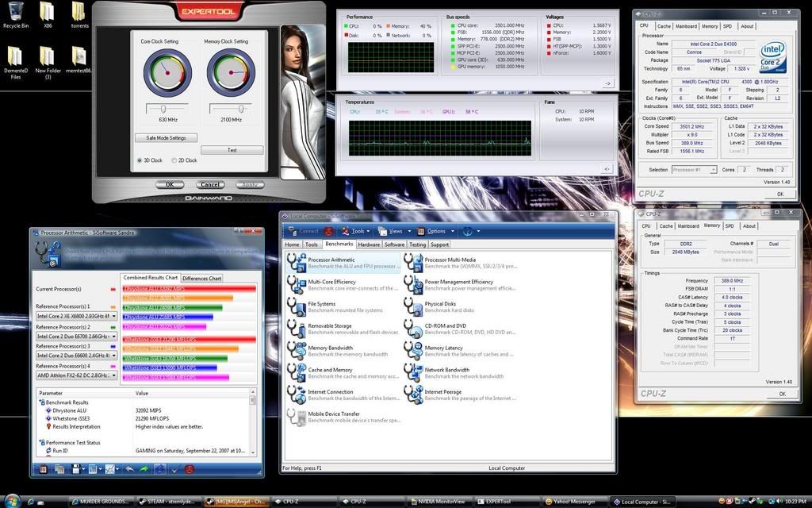Launch the Memory Latency benchmark icon
This screenshot has width=812, height=508.
413,351
